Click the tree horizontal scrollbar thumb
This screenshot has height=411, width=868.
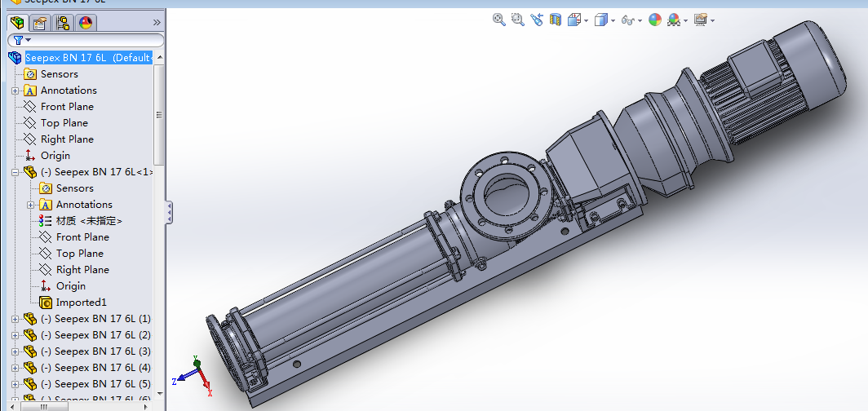coord(44,407)
